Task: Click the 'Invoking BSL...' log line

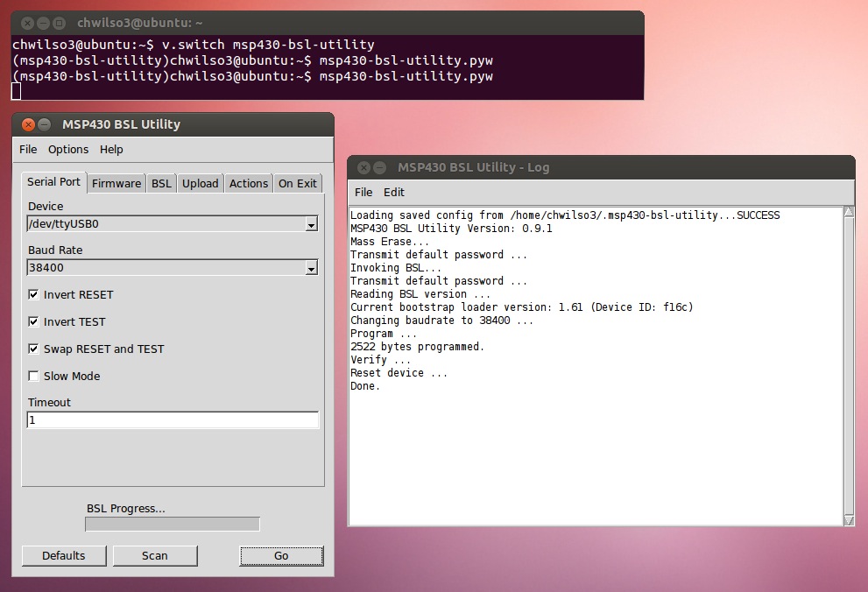Action: [396, 268]
